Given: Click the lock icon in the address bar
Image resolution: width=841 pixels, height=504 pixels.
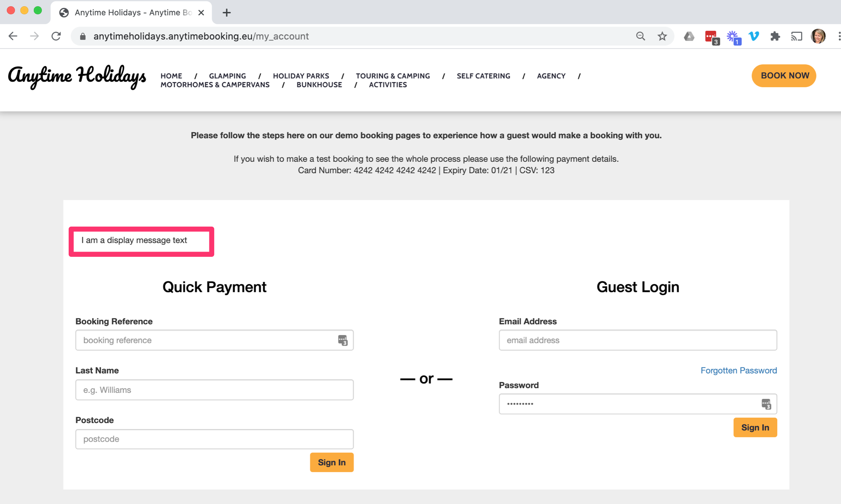Looking at the screenshot, I should [83, 36].
